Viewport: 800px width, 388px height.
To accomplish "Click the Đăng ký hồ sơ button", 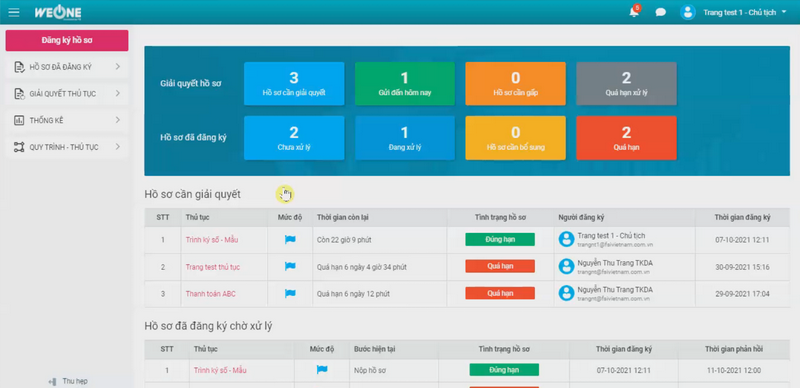I will point(67,40).
